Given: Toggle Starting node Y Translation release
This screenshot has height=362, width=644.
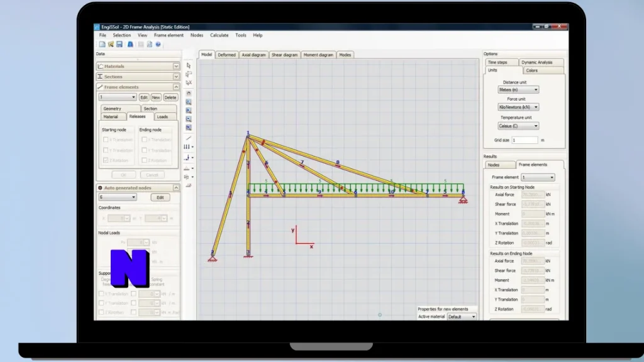Looking at the screenshot, I should pyautogui.click(x=106, y=150).
